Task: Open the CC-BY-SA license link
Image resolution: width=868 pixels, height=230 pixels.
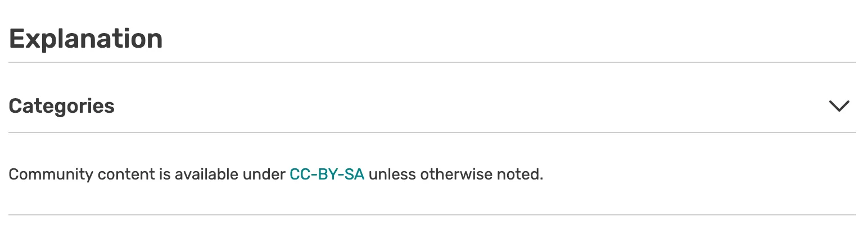Action: [327, 174]
